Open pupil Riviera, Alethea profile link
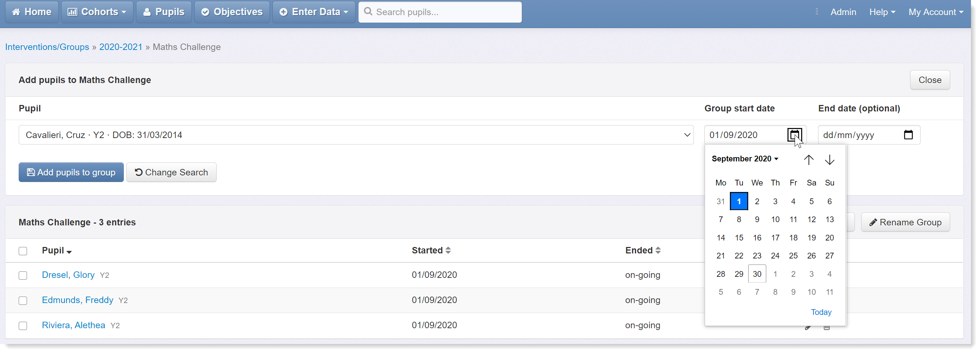Image resolution: width=980 pixels, height=353 pixels. (73, 325)
